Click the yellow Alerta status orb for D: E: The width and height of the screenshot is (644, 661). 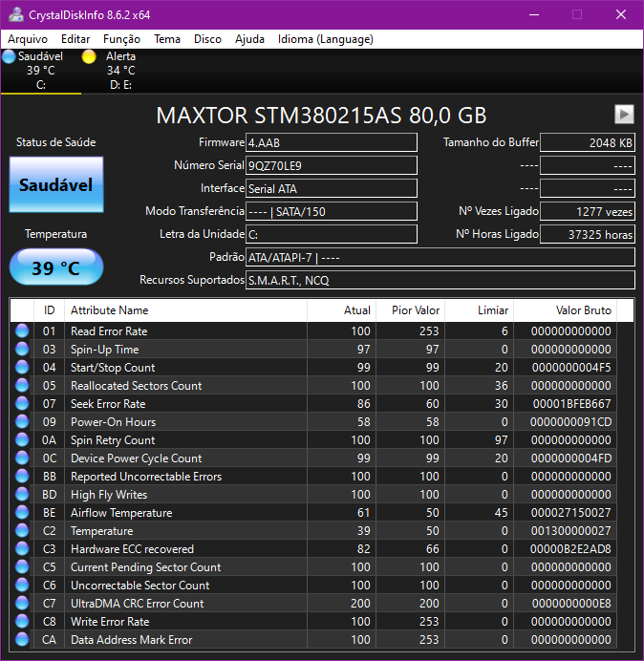[89, 56]
